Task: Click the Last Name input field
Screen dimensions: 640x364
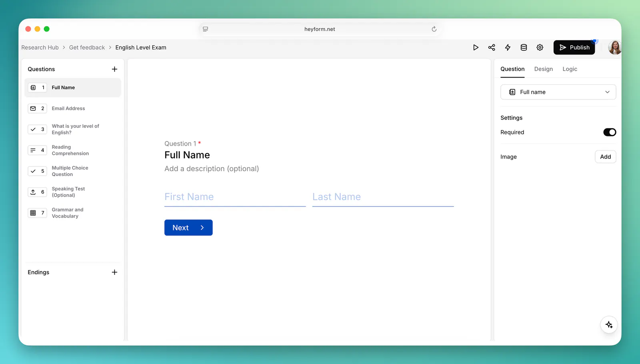Action: [383, 197]
